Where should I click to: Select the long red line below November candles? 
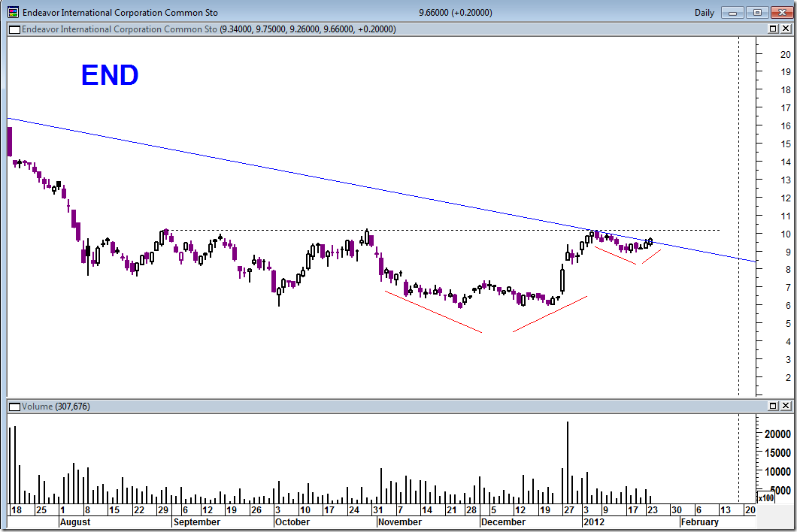(x=433, y=312)
